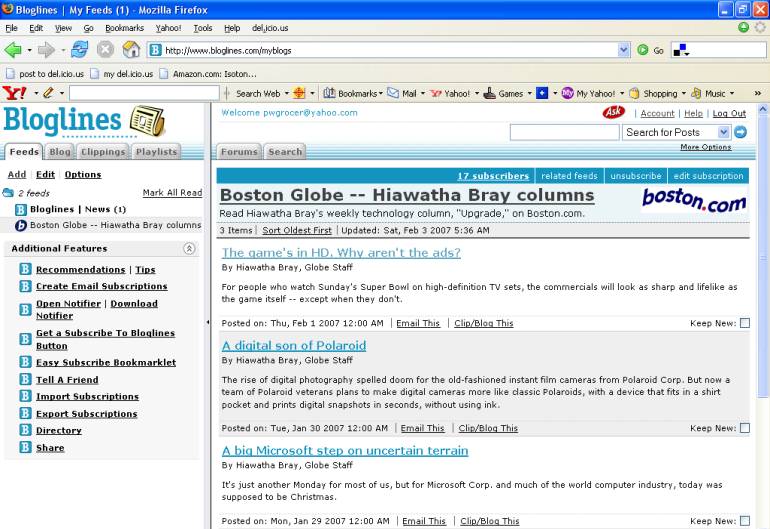The image size is (770, 529).
Task: Open Yahoo toolbar Bookmarks icon
Action: pyautogui.click(x=329, y=93)
